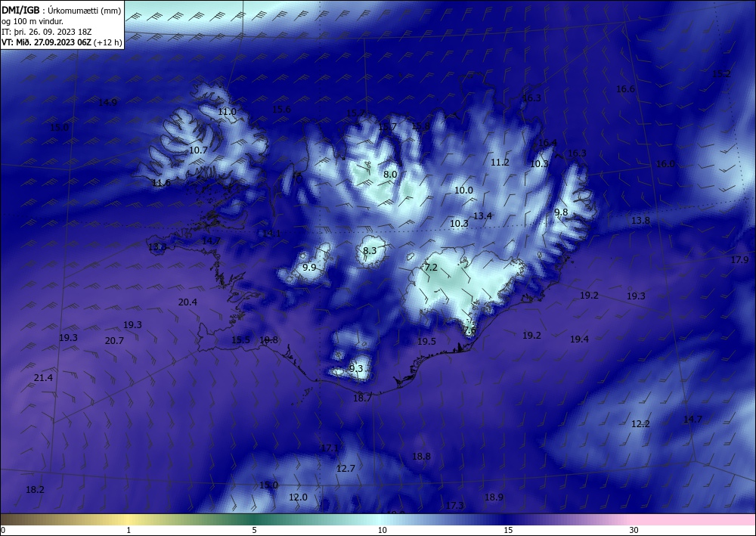
Task: Select the 16.6 map value
Action: point(625,88)
